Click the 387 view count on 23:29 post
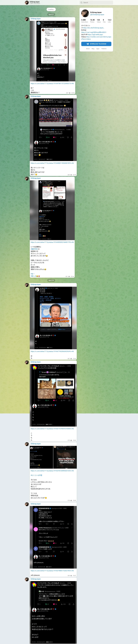This screenshot has height=644, width=138. click(x=67, y=93)
